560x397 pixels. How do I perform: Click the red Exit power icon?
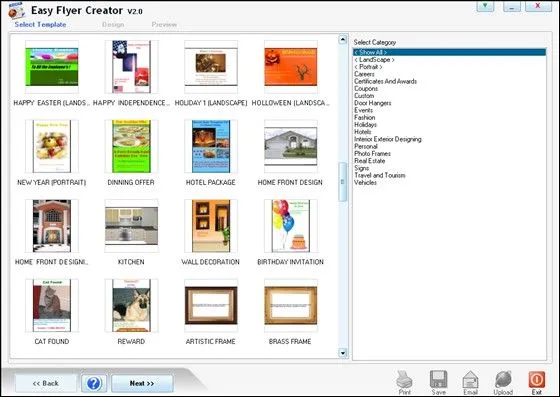coord(536,380)
